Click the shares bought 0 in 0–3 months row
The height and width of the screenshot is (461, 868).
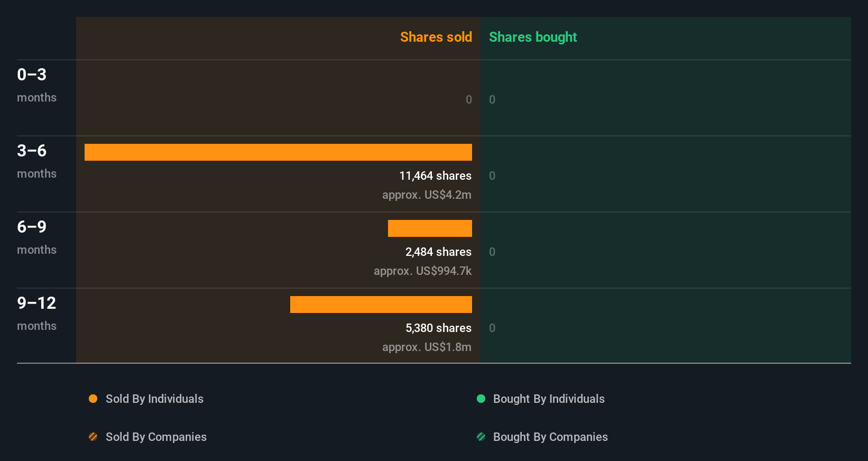492,99
